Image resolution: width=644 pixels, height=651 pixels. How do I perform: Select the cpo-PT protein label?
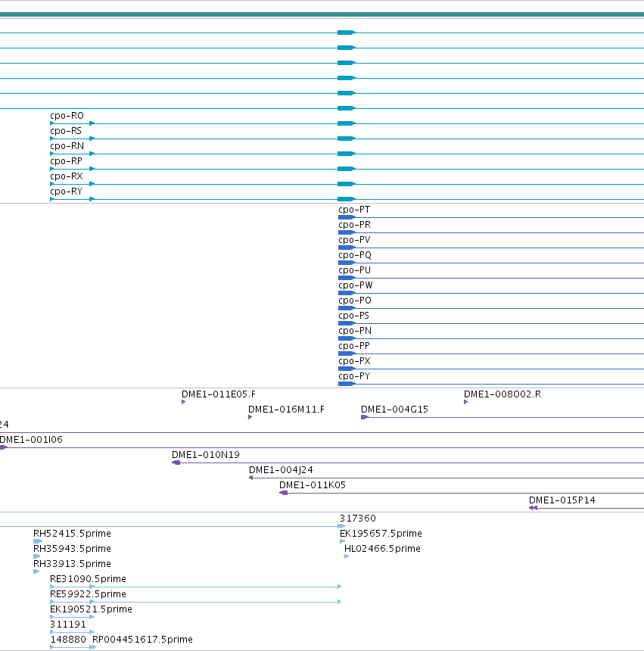354,210
